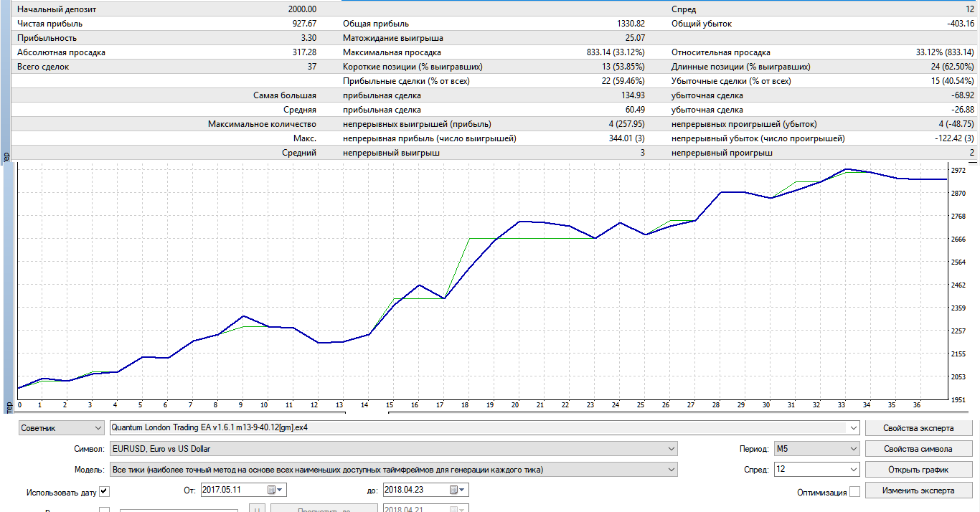Image resolution: width=980 pixels, height=512 pixels.
Task: Click the Начальный депозит value 2000.00
Action: 301,9
